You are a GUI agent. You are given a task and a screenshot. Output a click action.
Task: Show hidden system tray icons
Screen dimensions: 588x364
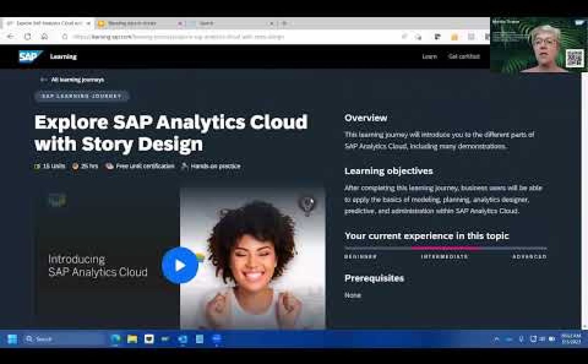(x=497, y=339)
